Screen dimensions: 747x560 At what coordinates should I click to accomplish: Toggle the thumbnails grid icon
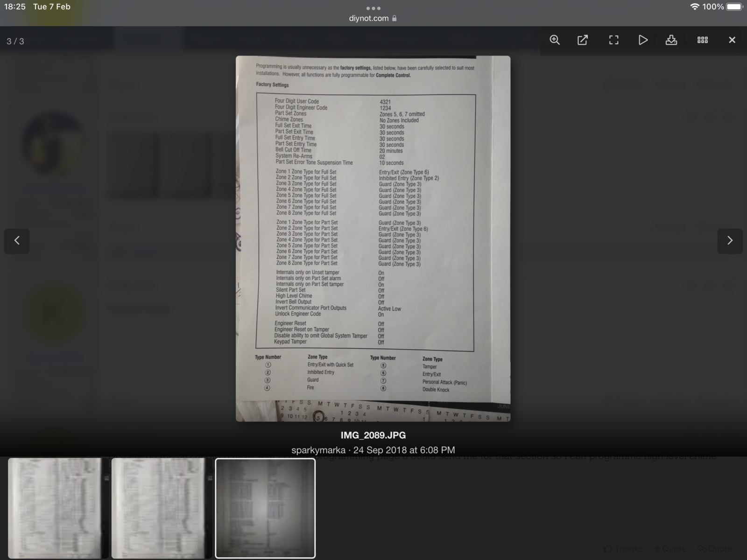click(x=702, y=40)
